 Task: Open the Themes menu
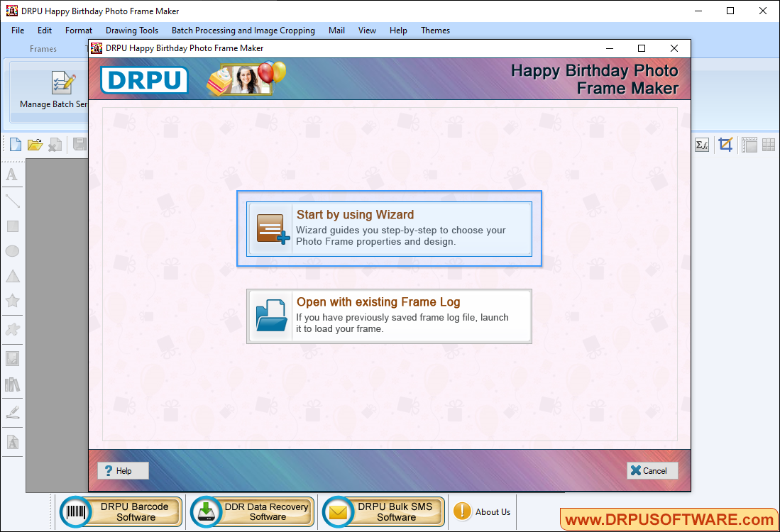click(435, 31)
